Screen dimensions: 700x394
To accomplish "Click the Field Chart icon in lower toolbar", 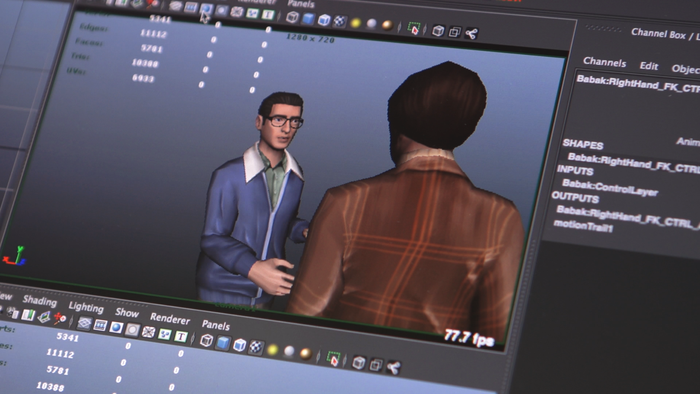I will tap(148, 332).
